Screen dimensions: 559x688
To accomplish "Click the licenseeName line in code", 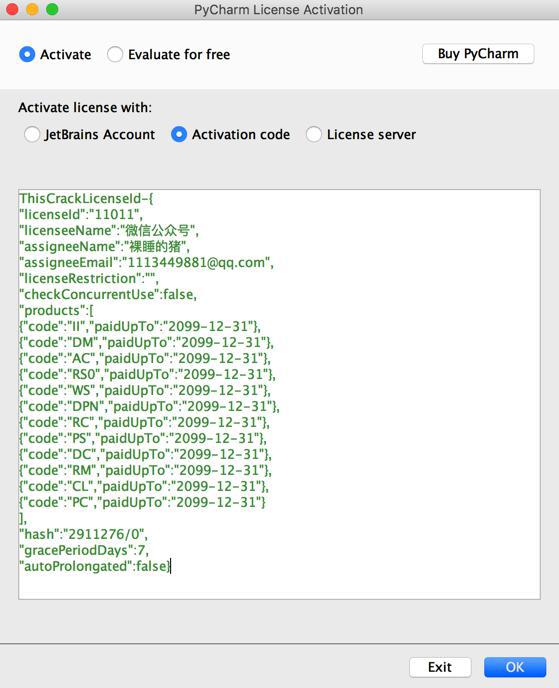I will pyautogui.click(x=109, y=231).
